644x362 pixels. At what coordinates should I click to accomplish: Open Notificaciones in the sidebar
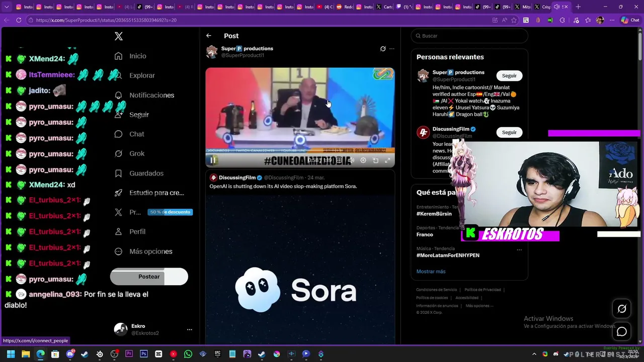tap(144, 95)
